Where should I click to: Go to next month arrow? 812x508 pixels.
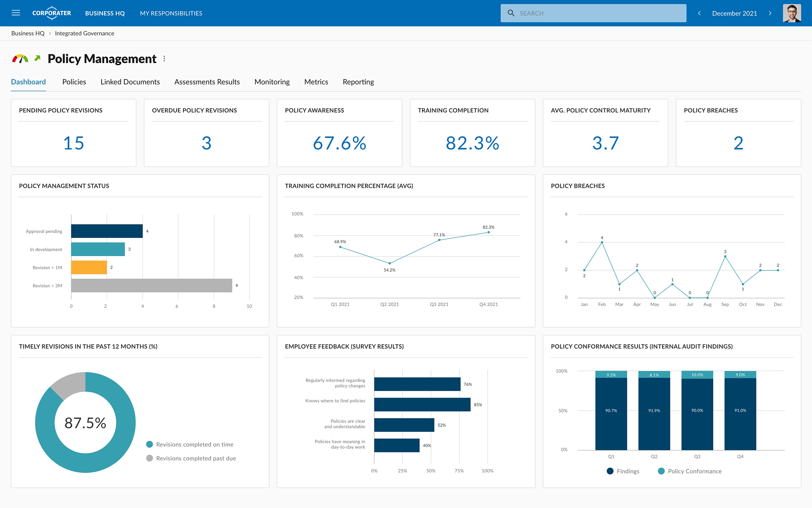point(770,13)
